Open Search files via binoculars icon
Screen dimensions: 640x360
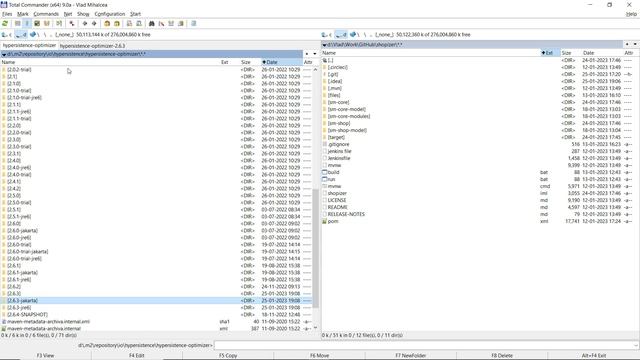click(x=151, y=24)
